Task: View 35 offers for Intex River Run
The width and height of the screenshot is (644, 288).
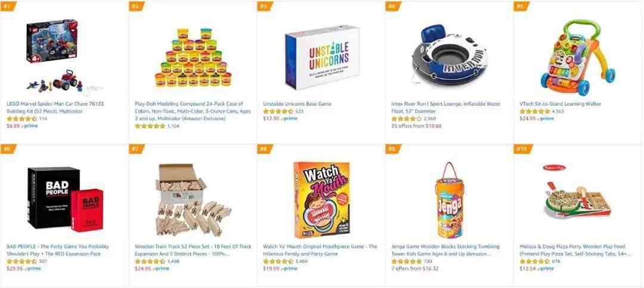Action: [416, 126]
